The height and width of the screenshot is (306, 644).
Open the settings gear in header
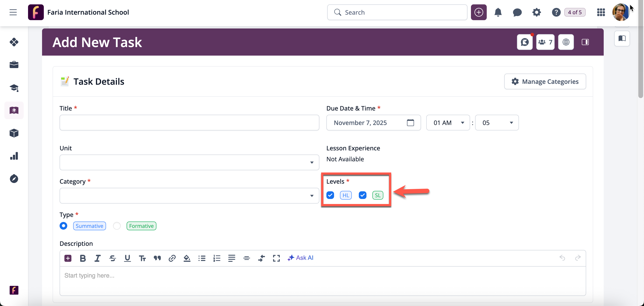point(536,12)
